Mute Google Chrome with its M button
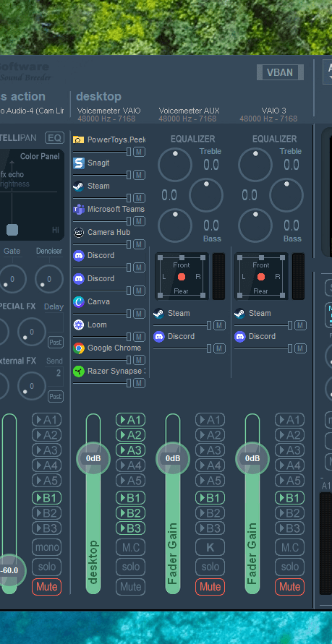This screenshot has width=332, height=644. pyautogui.click(x=139, y=360)
